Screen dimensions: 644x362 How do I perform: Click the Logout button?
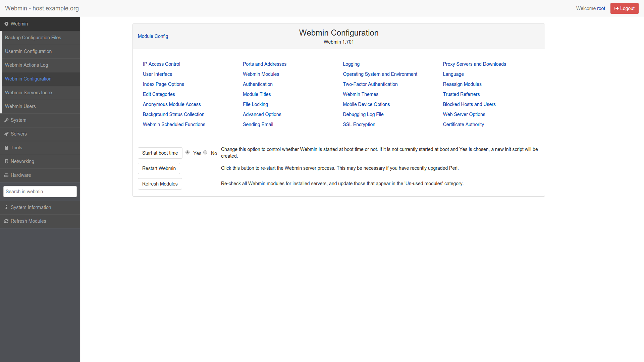point(624,8)
